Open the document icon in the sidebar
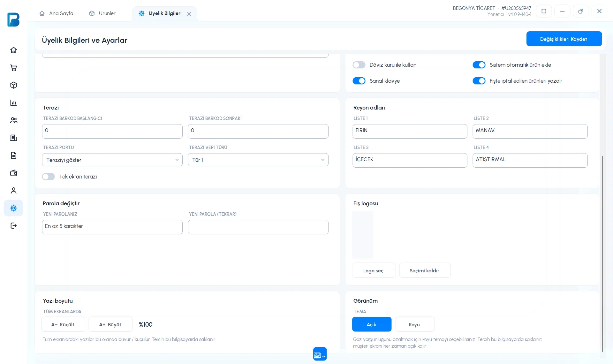The height and width of the screenshot is (364, 613). (13, 155)
